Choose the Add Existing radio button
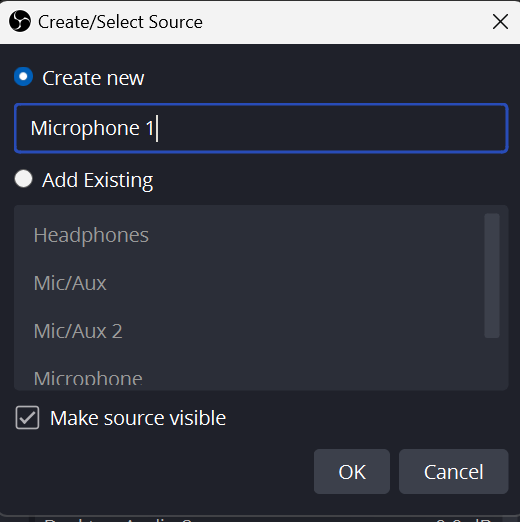520x522 pixels. [x=23, y=179]
